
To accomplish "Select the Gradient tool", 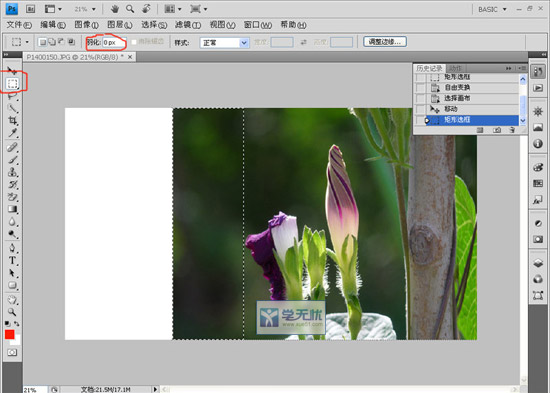I will point(12,209).
